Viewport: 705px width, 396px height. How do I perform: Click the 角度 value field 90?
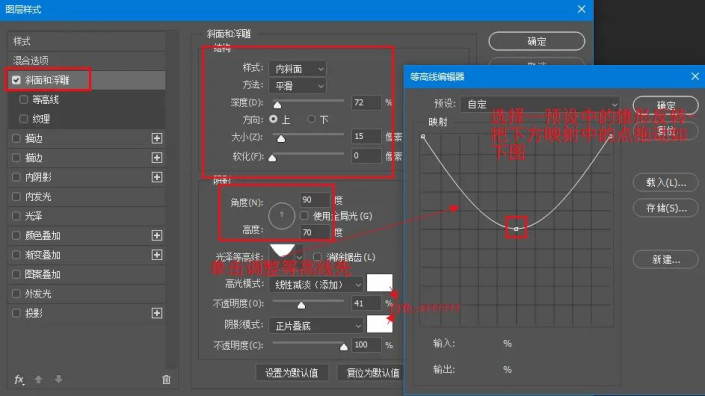(315, 200)
